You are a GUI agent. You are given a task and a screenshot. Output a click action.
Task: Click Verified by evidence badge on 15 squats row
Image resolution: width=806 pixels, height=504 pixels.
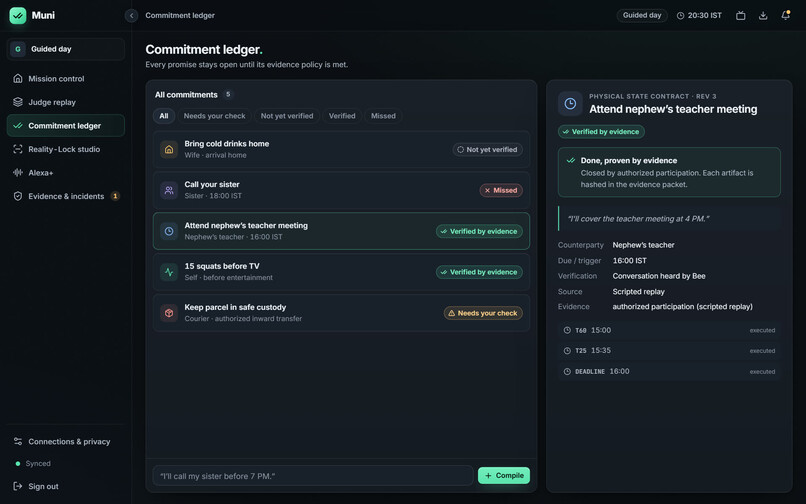click(479, 272)
